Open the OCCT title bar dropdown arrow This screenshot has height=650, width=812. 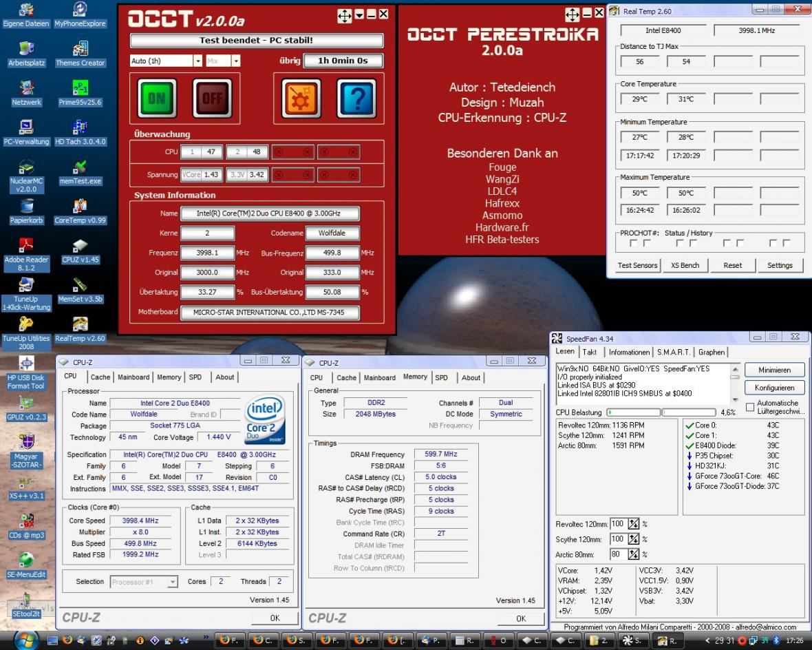359,15
